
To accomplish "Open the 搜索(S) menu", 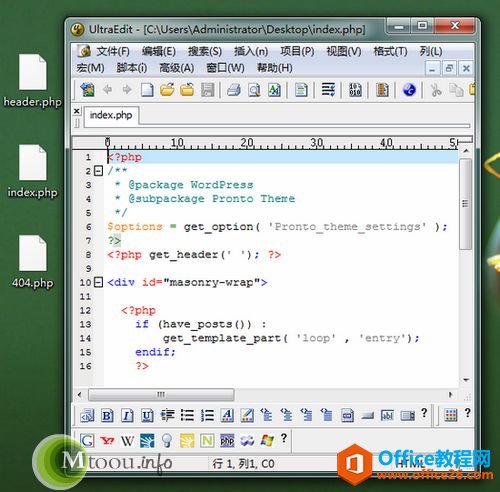I will pyautogui.click(x=205, y=52).
